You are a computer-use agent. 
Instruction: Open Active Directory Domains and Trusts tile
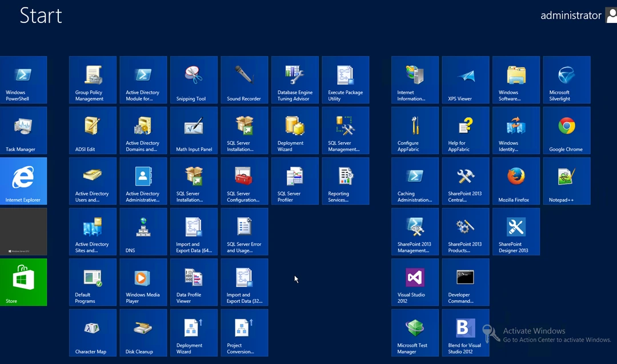[x=143, y=130]
